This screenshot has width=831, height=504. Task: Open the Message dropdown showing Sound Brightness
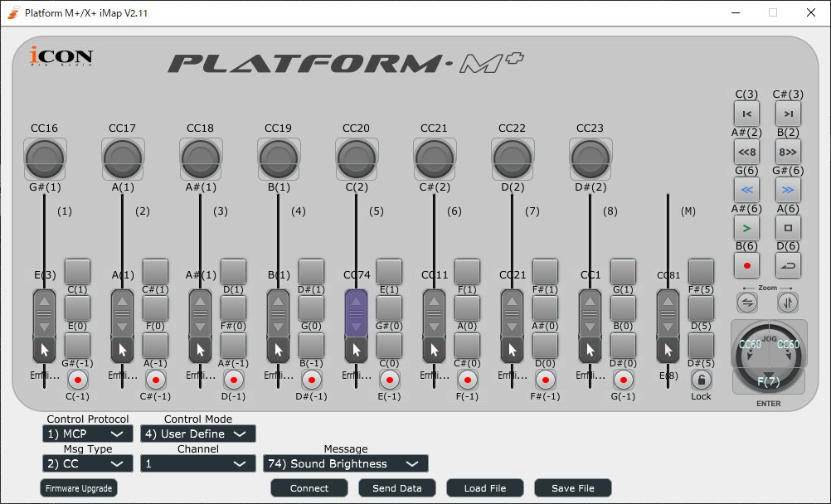[346, 463]
